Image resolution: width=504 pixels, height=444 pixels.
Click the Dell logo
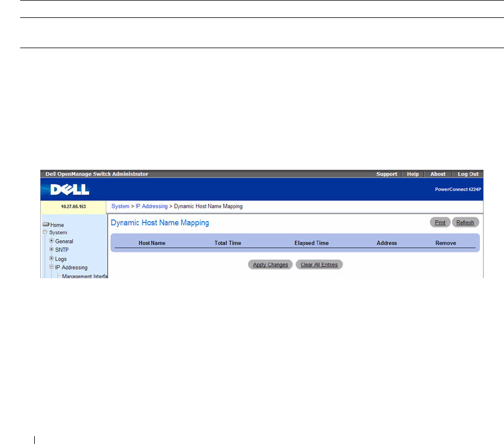pyautogui.click(x=70, y=190)
